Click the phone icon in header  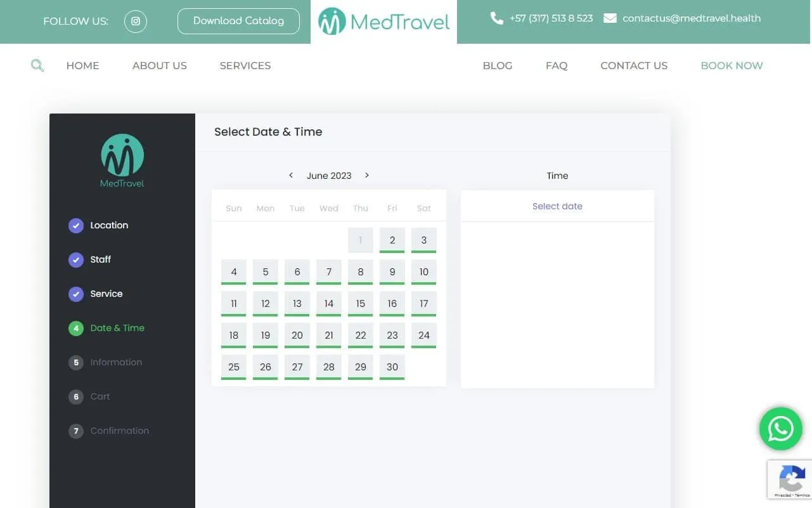tap(497, 18)
